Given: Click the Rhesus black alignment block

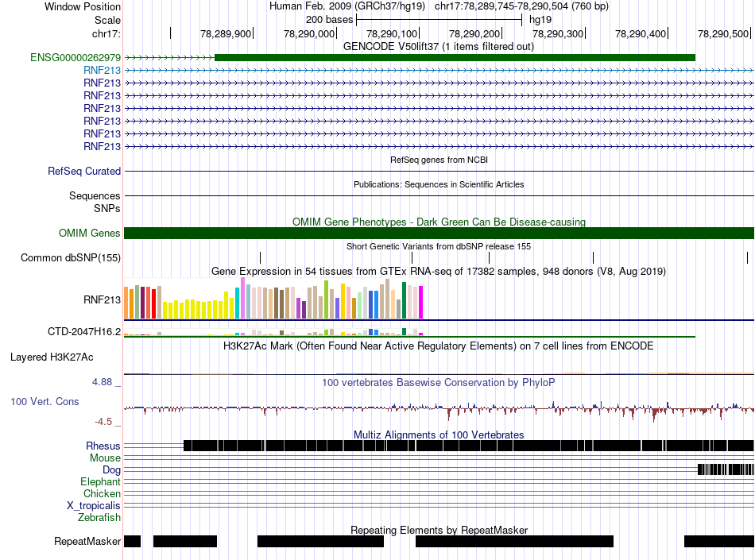Looking at the screenshot, I should coord(469,446).
